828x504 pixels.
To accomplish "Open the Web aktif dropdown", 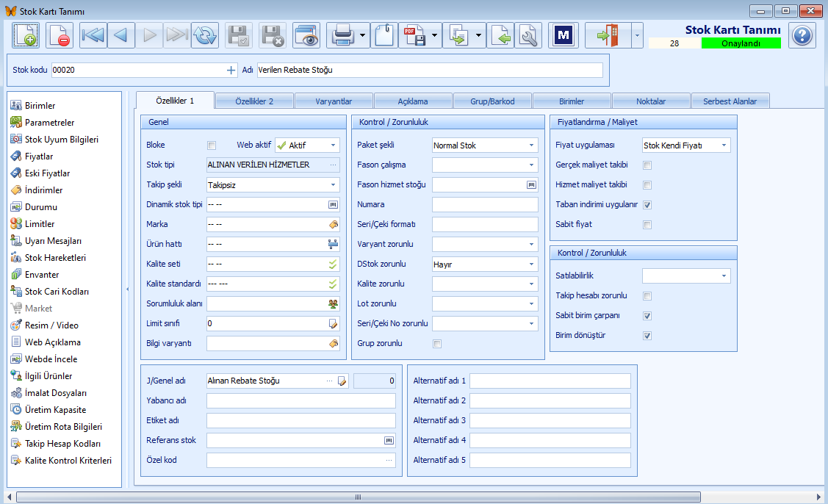I will pos(334,145).
